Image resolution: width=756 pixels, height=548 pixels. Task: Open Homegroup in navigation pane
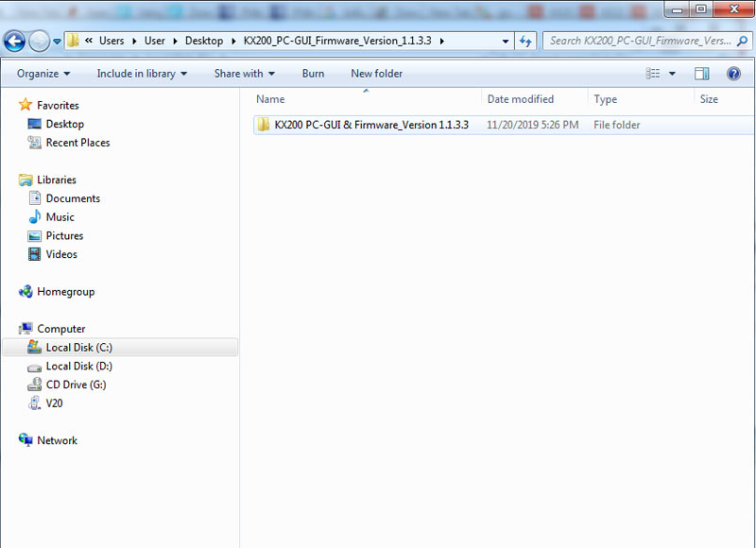65,292
